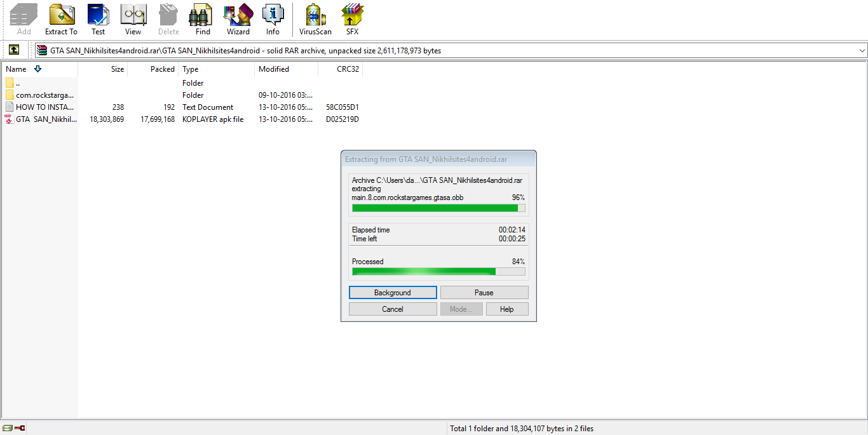Click the com.rockstarga... folder icon

pyautogui.click(x=9, y=95)
